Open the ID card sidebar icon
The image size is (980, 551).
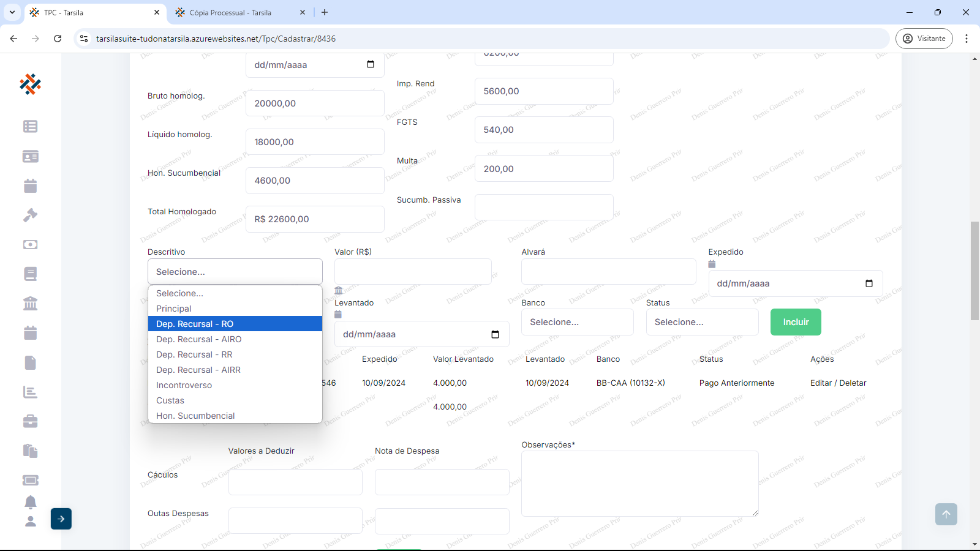click(x=30, y=156)
